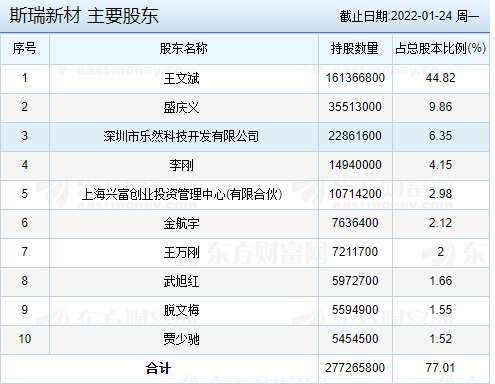This screenshot has width=495, height=384.
Task: Click the ratio cell in 王万刚 row
Action: 441,252
